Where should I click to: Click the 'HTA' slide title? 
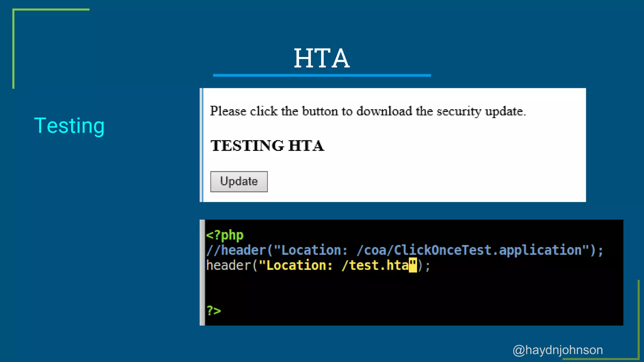321,58
